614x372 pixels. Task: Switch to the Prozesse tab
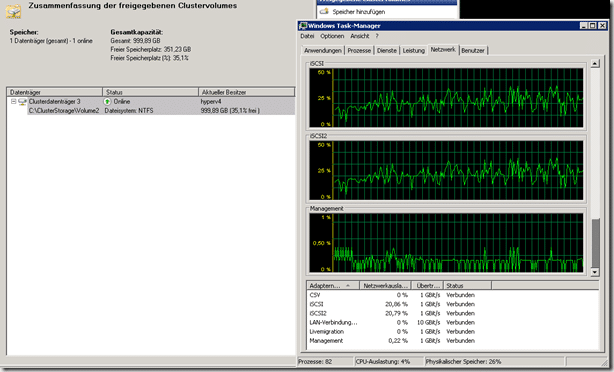(359, 51)
